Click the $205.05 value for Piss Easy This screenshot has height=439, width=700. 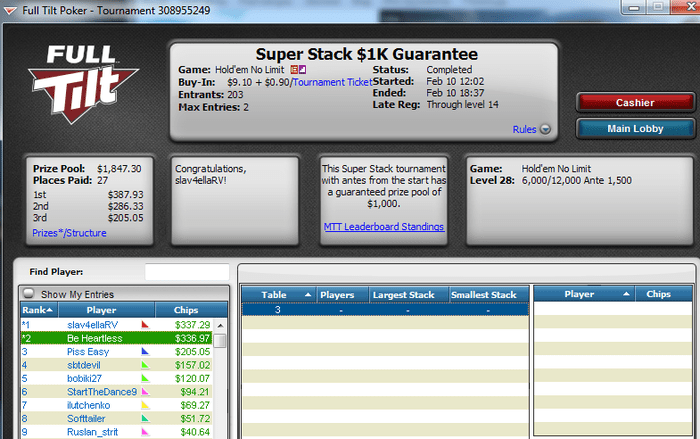(x=192, y=351)
